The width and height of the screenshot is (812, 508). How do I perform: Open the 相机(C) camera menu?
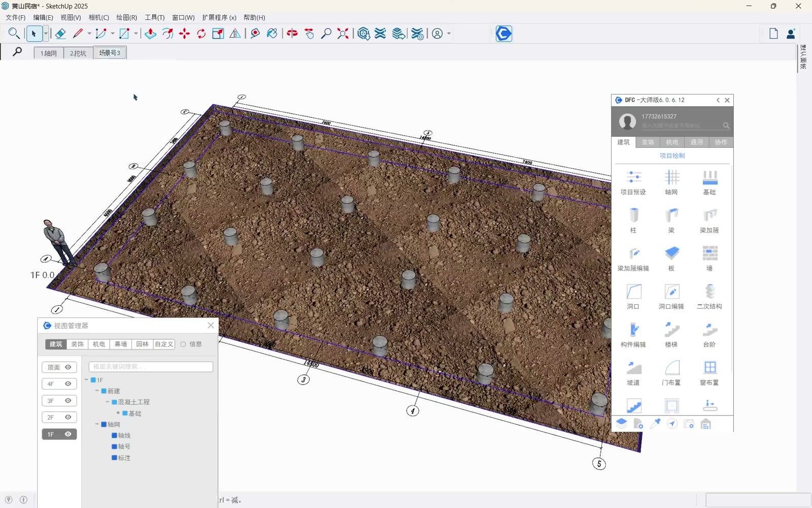point(98,17)
